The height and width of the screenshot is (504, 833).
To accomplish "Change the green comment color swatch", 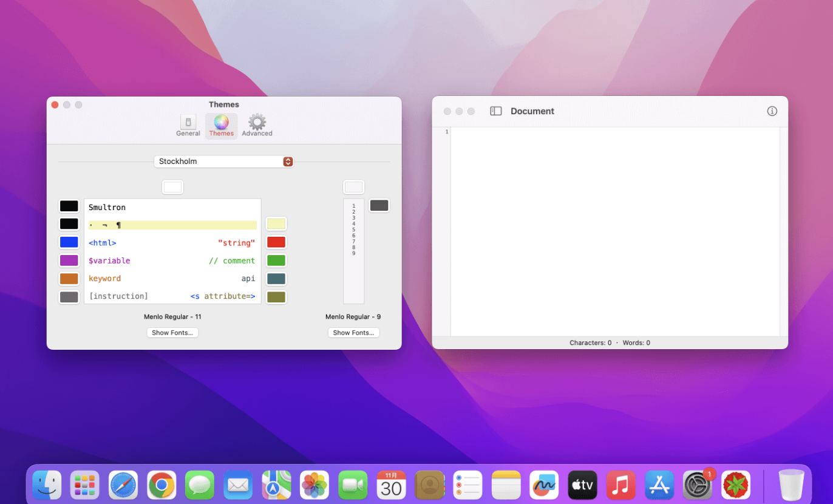I will pos(276,260).
